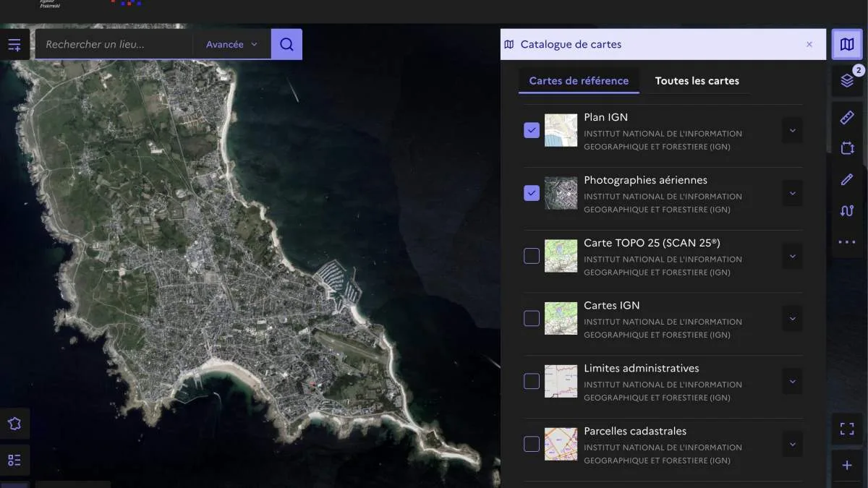This screenshot has width=868, height=488.
Task: Click the Photographies aériennes layer title
Action: pyautogui.click(x=646, y=180)
